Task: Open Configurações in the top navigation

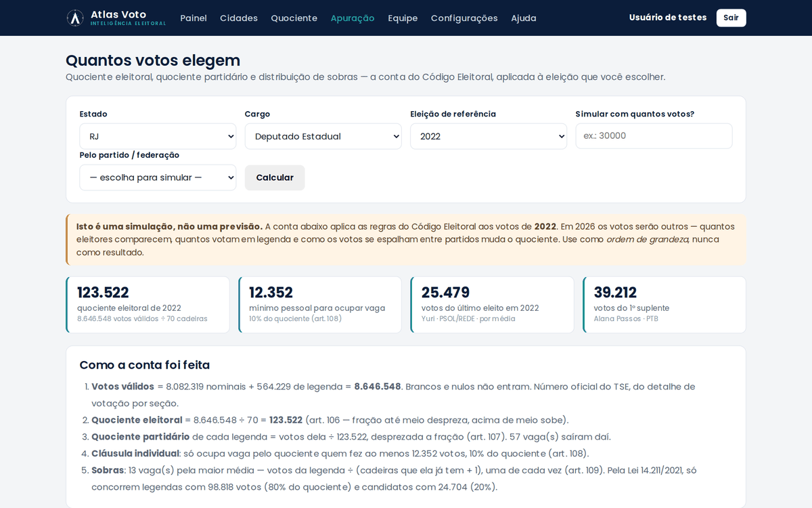Action: click(464, 18)
